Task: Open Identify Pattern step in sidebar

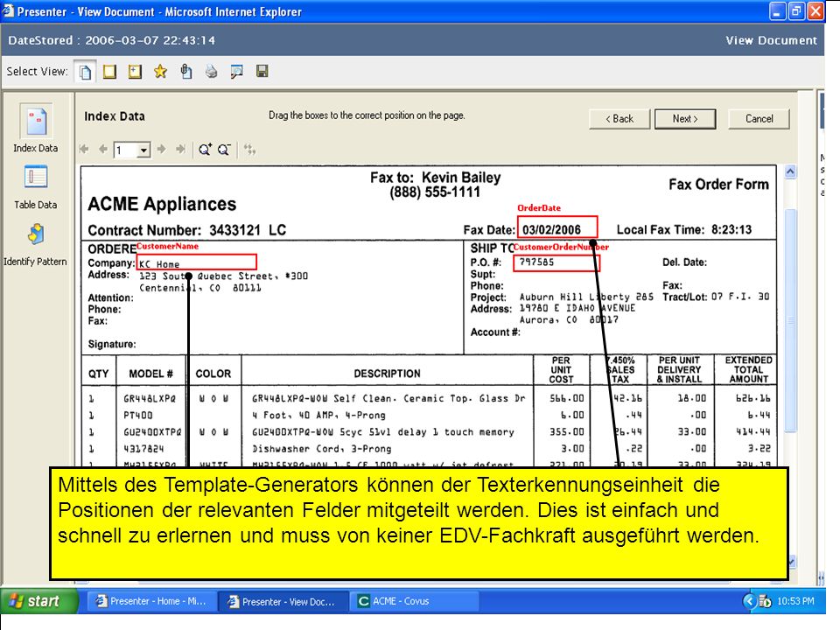Action: pos(35,245)
